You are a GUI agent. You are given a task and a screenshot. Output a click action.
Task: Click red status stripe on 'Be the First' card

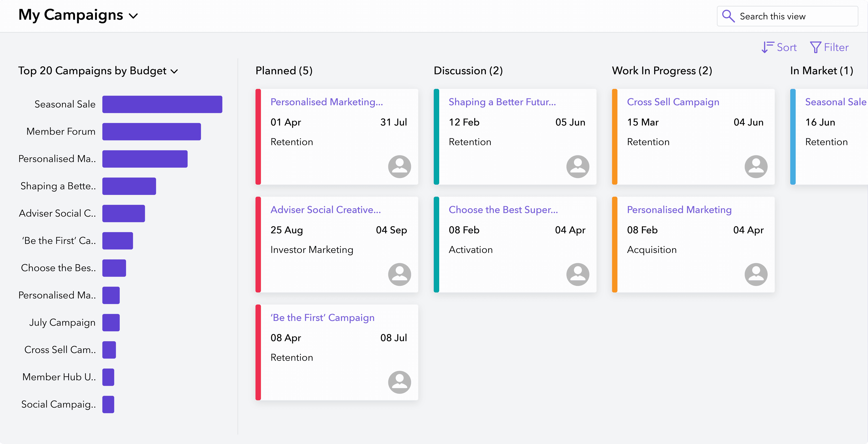(258, 352)
